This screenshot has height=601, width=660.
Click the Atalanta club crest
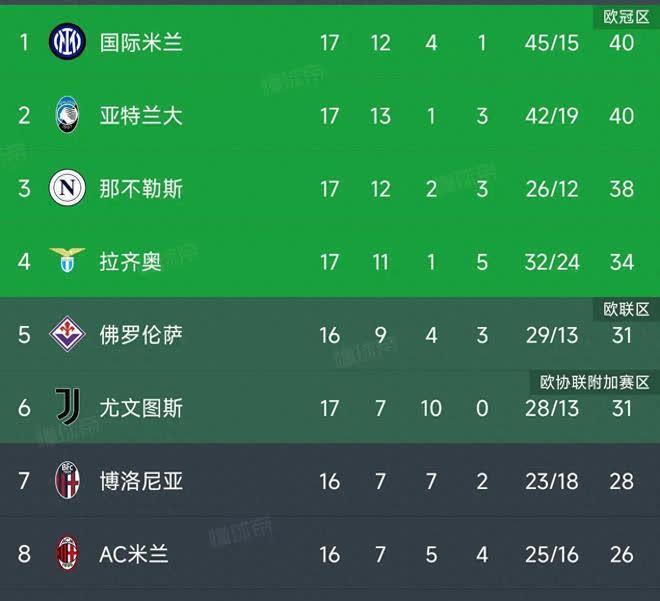[x=67, y=114]
